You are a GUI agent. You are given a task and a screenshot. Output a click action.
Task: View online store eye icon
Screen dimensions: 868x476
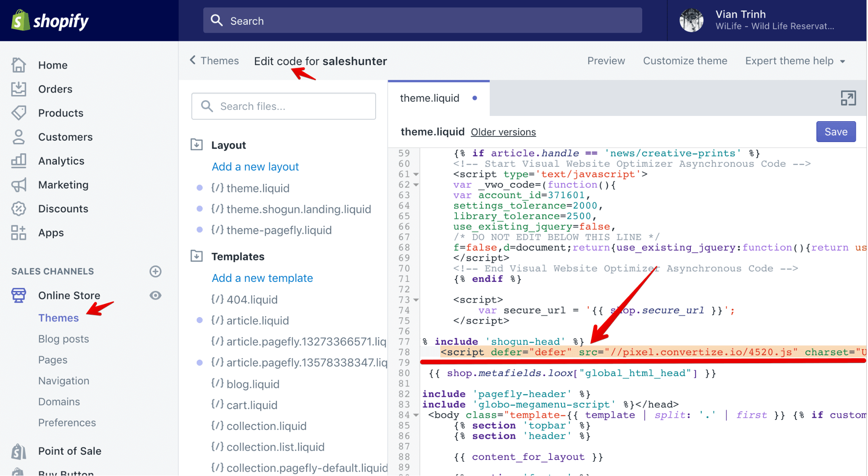(155, 295)
